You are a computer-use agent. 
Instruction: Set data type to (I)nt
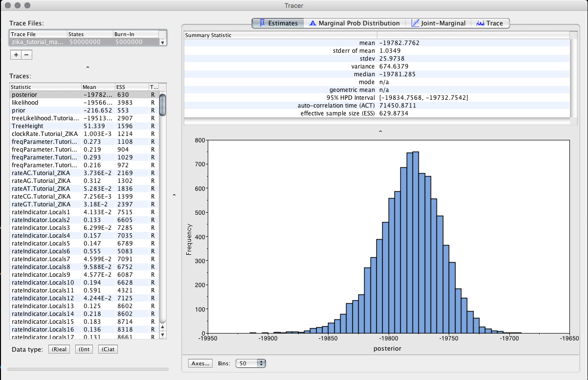84,349
